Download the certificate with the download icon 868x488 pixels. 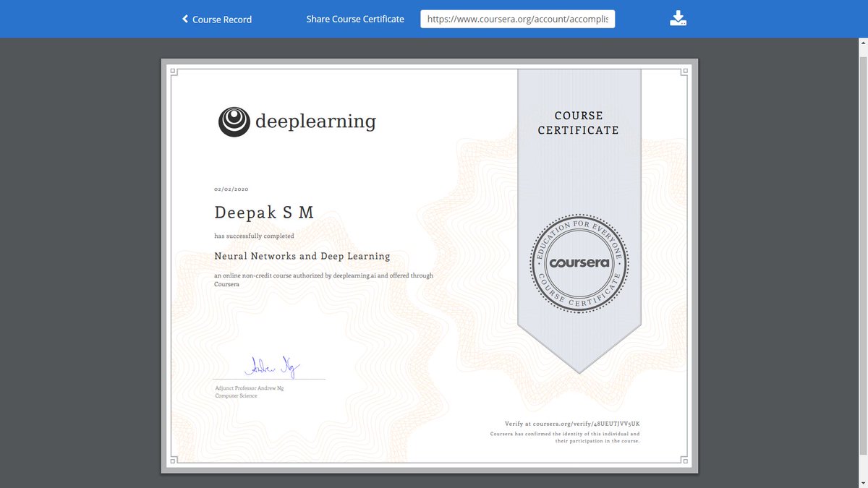[x=678, y=18]
